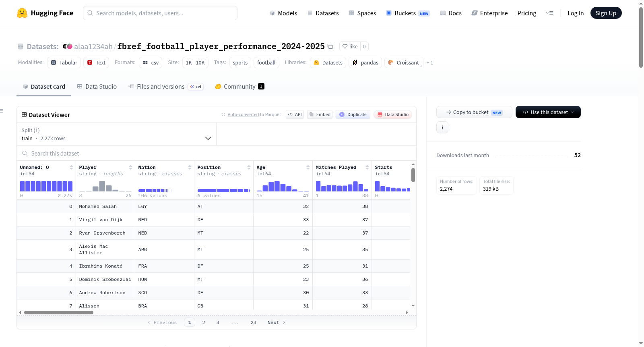This screenshot has height=347, width=644.
Task: Click the football tag
Action: pos(266,62)
